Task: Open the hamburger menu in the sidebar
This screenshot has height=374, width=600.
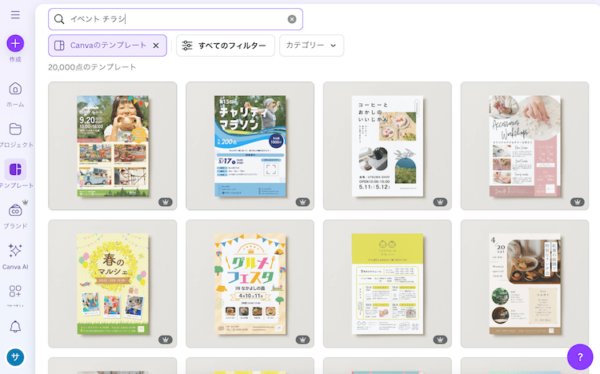Action: tap(15, 15)
